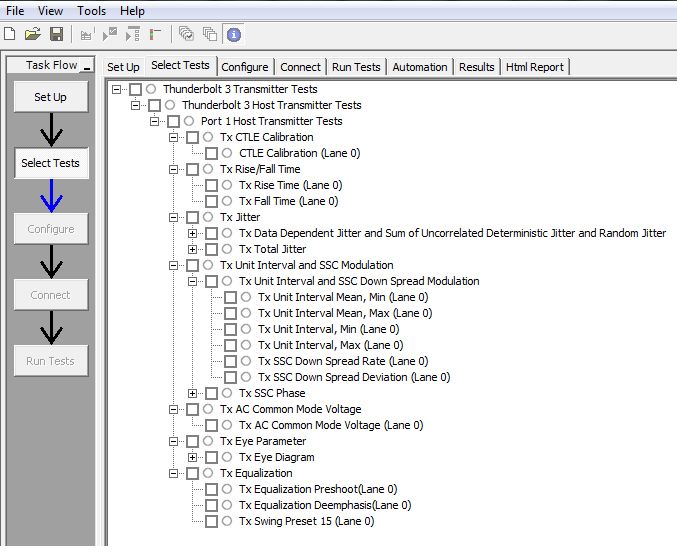Screen dimensions: 677x555
Task: Expand the Tx Eye Diagram tree node
Action: (x=193, y=457)
